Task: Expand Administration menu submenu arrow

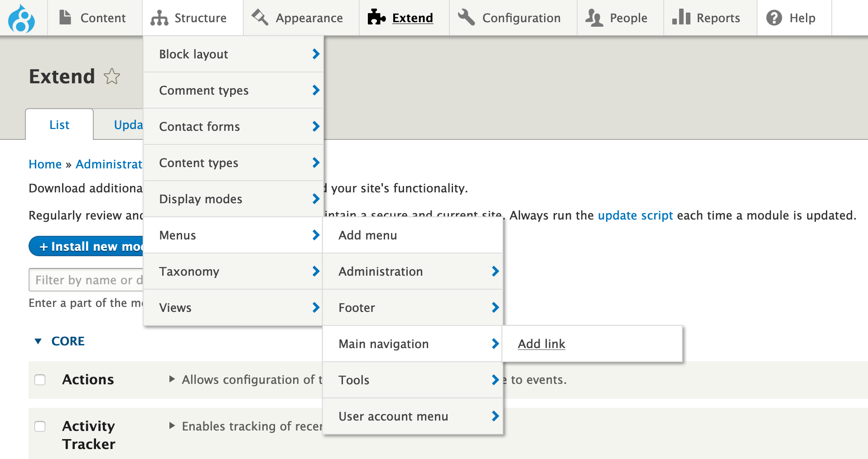Action: pyautogui.click(x=496, y=271)
